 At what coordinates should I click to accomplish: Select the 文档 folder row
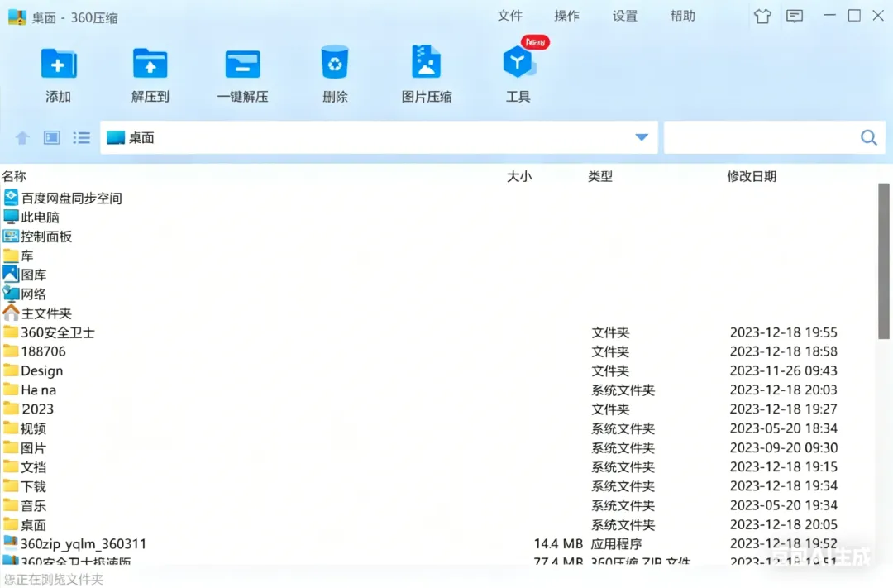pos(437,466)
